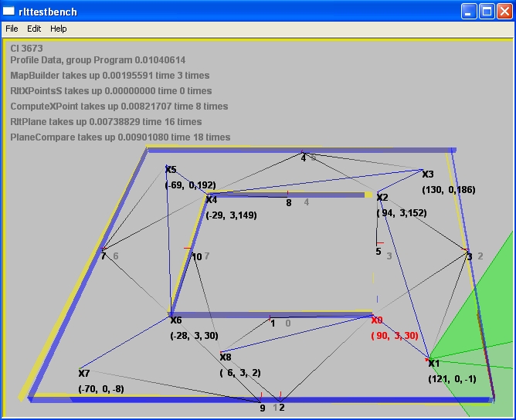Select node X8 in the lower middle
The height and width of the screenshot is (420, 516).
[x=226, y=357]
